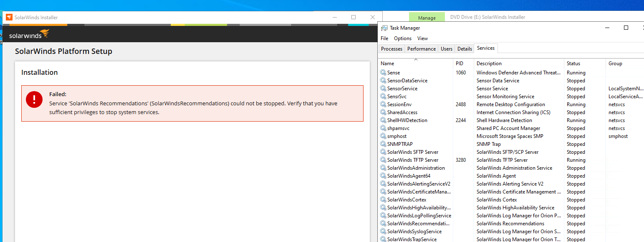Click the gear icon beside SensorService
Viewport: 644px width, 242px height.
coord(383,89)
